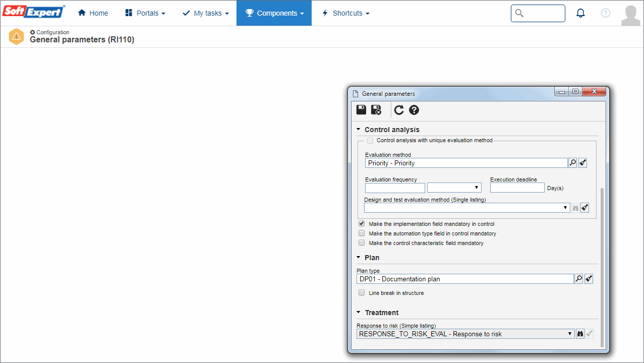The image size is (644, 363).
Task: Open the Portals menu
Action: (x=145, y=13)
